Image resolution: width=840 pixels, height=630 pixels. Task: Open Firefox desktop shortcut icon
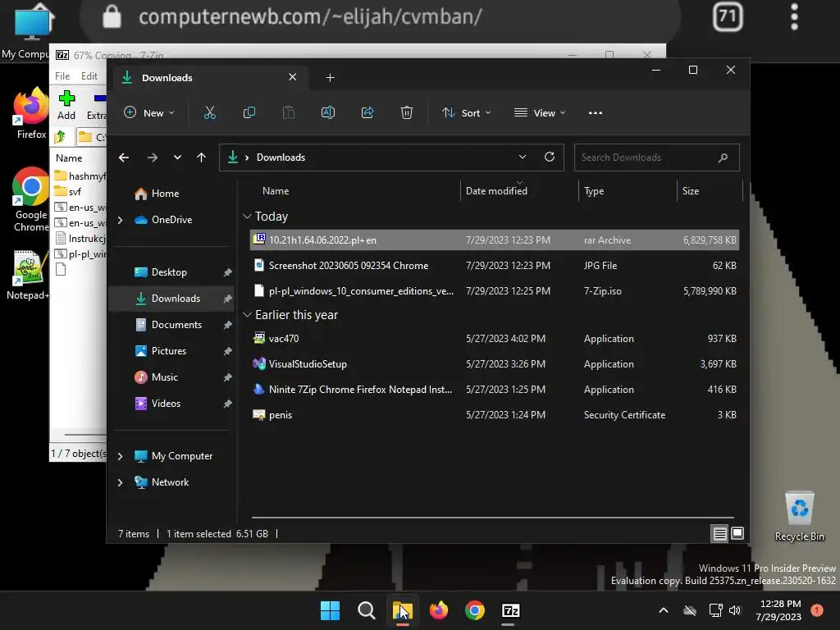coord(31,113)
